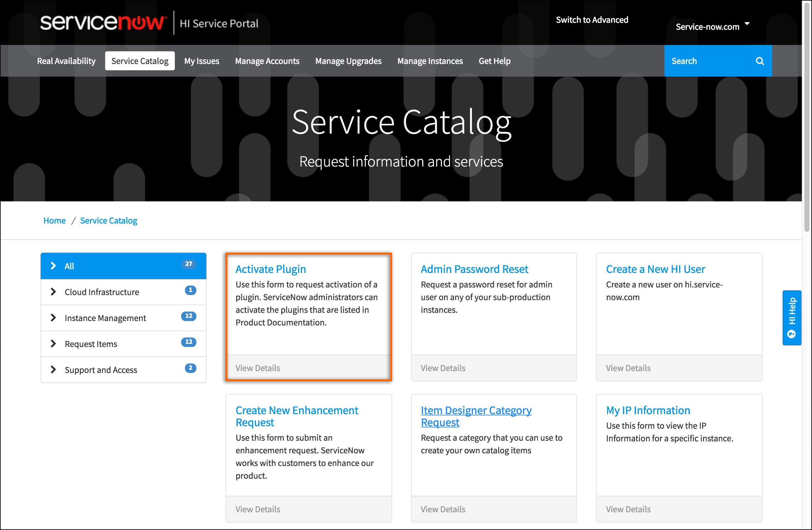Click the search magnifier icon
This screenshot has width=812, height=530.
(760, 61)
